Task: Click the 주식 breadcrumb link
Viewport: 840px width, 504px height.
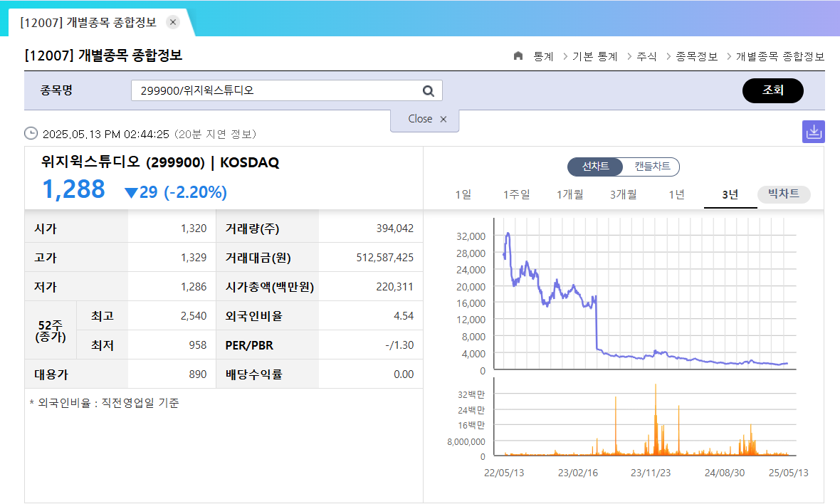Action: 646,56
